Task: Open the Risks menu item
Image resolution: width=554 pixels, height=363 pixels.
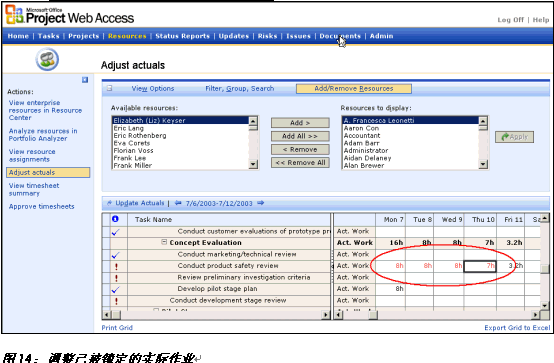Action: tap(267, 36)
